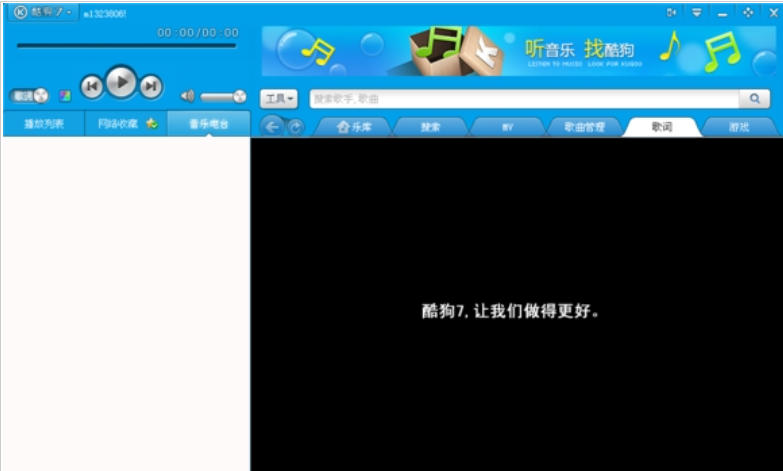
Task: Mute audio via the speaker icon
Action: point(187,96)
